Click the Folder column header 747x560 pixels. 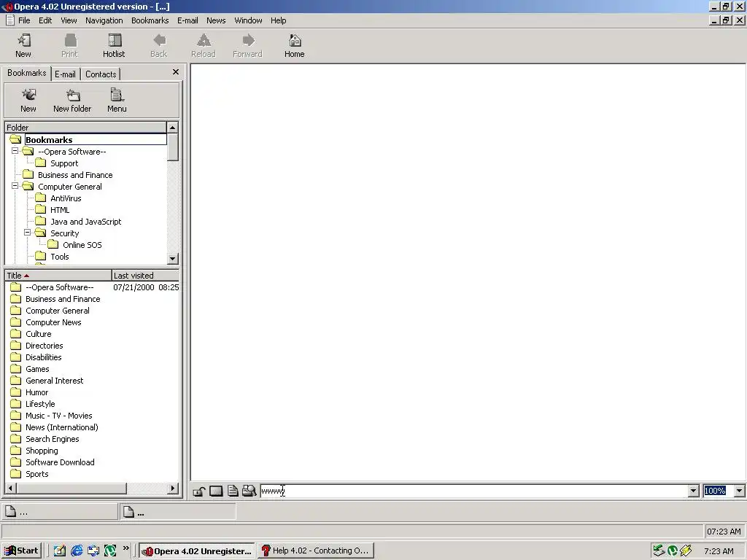pyautogui.click(x=86, y=127)
